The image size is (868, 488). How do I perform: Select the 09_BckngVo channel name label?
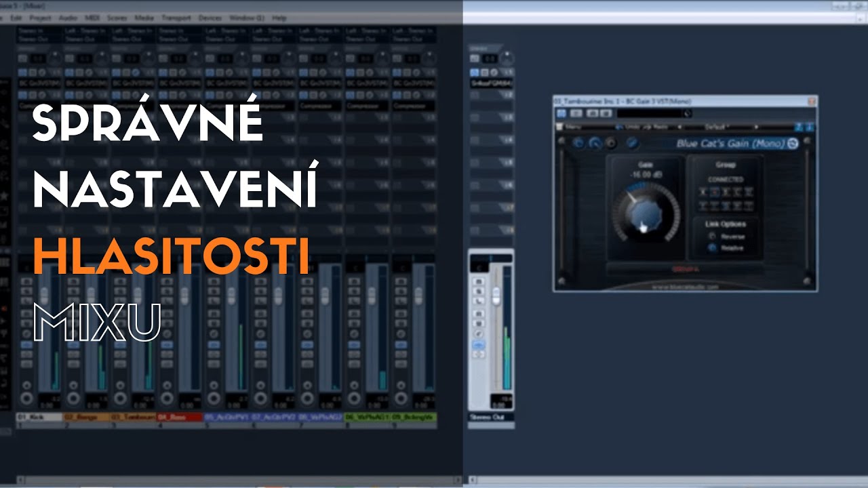click(413, 417)
